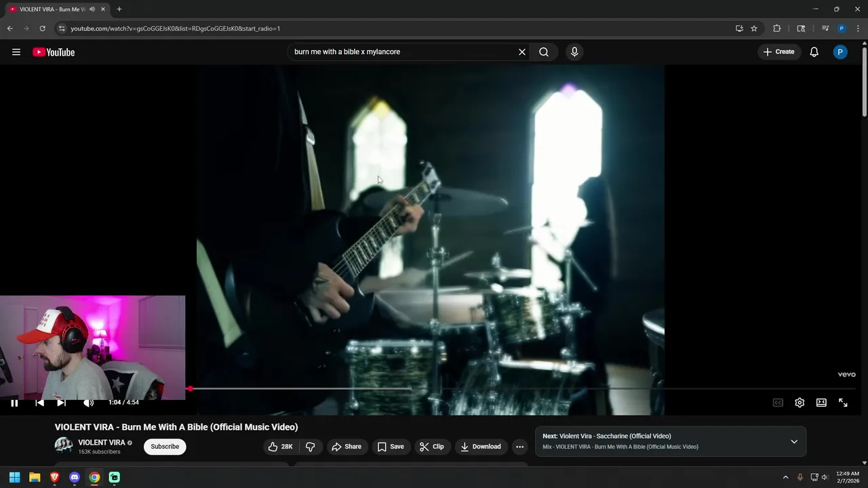Open the Chrome extensions puzzle icon
Viewport: 868px width, 488px height.
777,28
